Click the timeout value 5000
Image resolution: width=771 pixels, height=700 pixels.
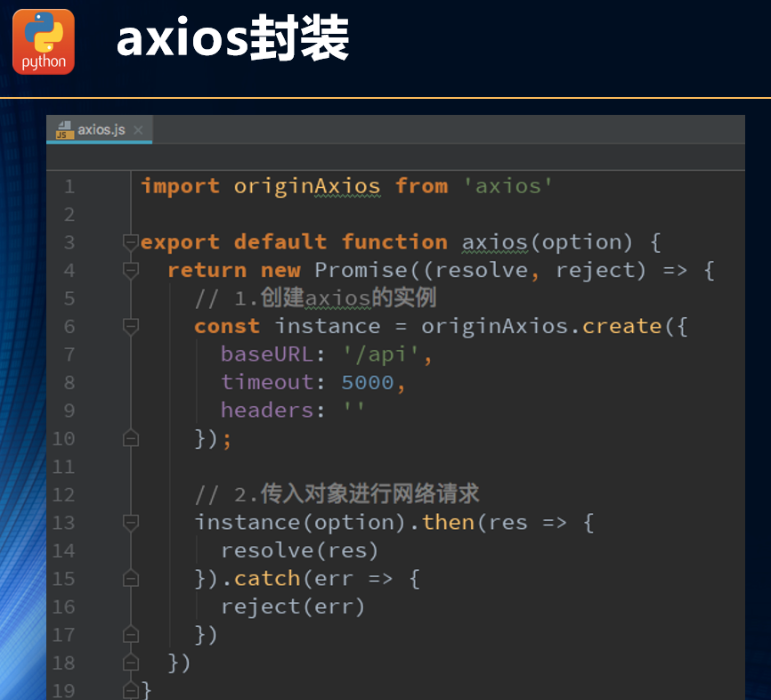point(368,383)
